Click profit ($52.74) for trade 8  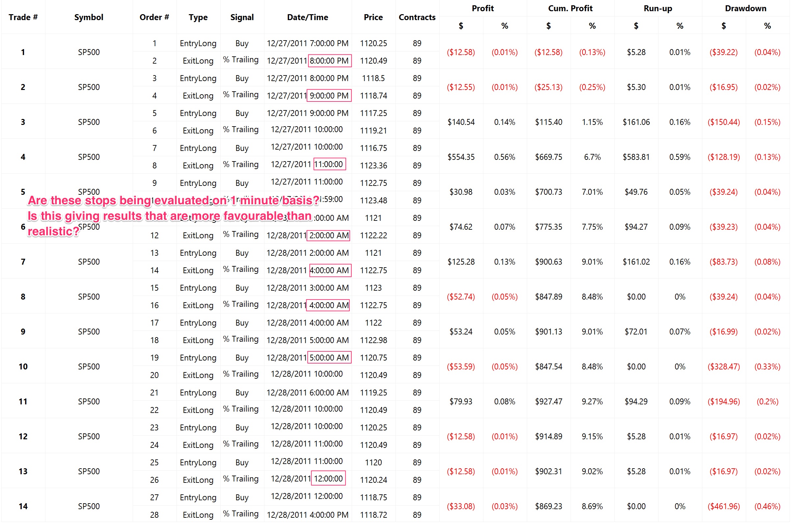pos(461,297)
